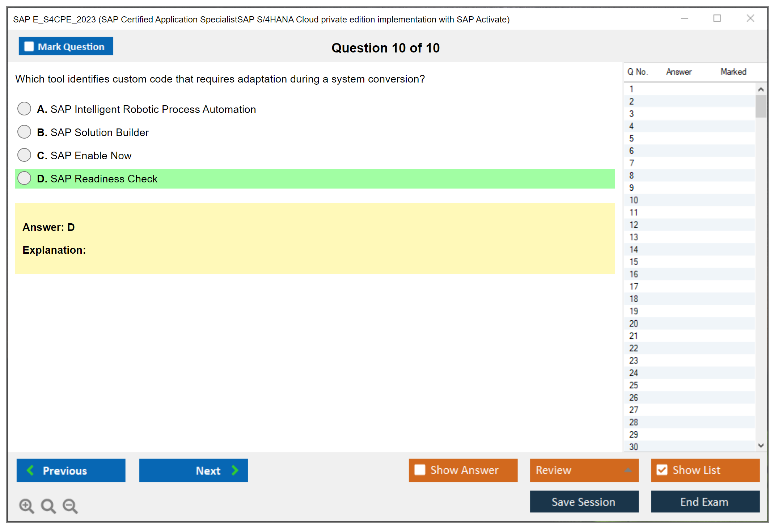Screen dimensions: 778x532
Task: Select option A Intelligent Robotic Process Automation
Action: 24,109
